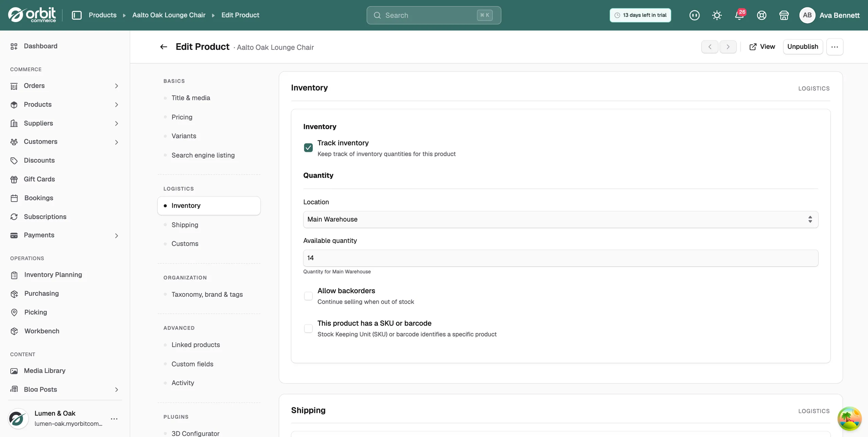Image resolution: width=868 pixels, height=437 pixels.
Task: Select Variants section
Action: coord(209,136)
